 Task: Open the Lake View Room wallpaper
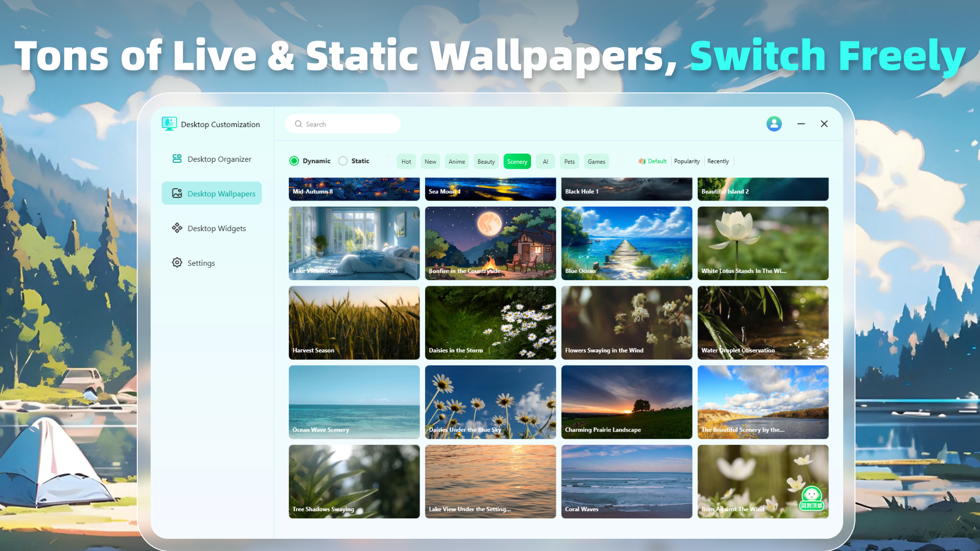(x=354, y=243)
